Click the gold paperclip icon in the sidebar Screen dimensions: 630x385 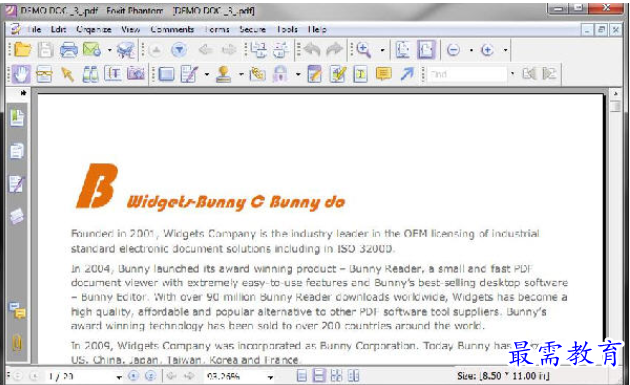pyautogui.click(x=17, y=344)
